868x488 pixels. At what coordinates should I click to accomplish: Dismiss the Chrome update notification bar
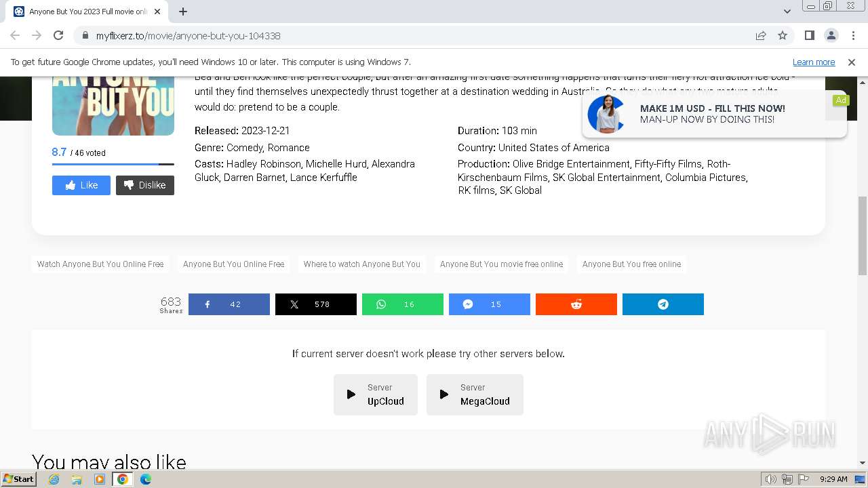852,62
